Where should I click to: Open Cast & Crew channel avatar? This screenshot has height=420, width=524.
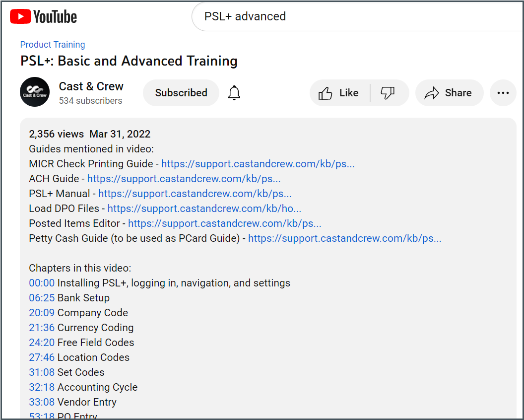point(35,92)
